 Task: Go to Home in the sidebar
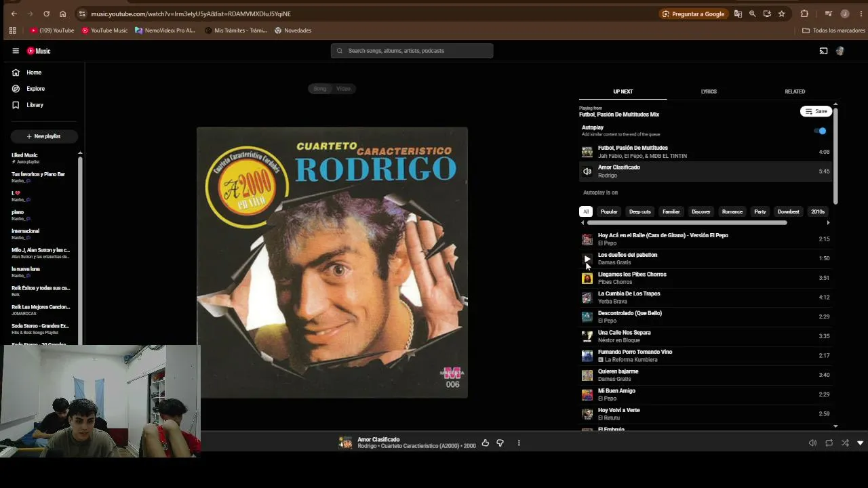tap(27, 73)
